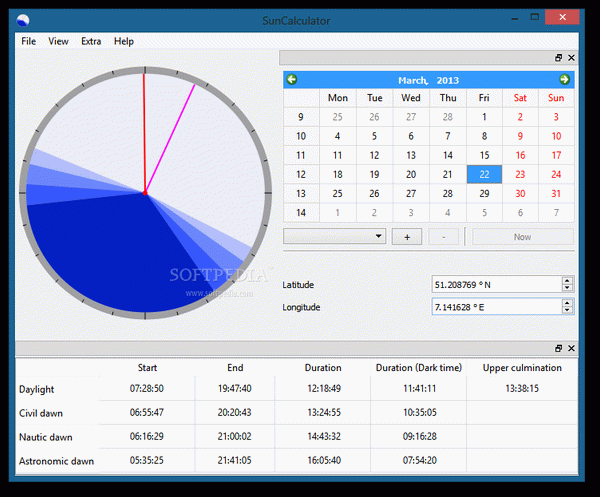The image size is (600, 497).
Task: Open the Extra menu
Action: pos(91,41)
